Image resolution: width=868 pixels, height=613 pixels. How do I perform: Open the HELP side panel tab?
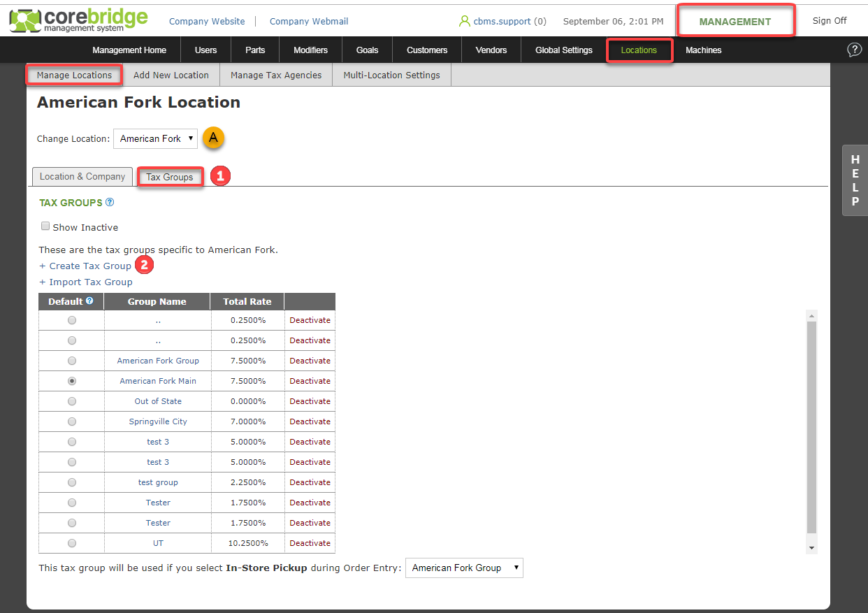(x=855, y=180)
